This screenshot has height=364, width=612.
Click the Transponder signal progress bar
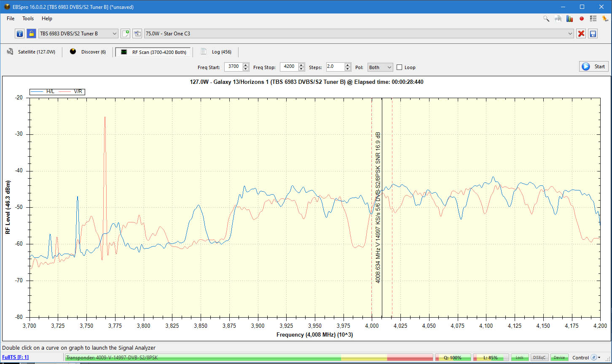coord(249,358)
